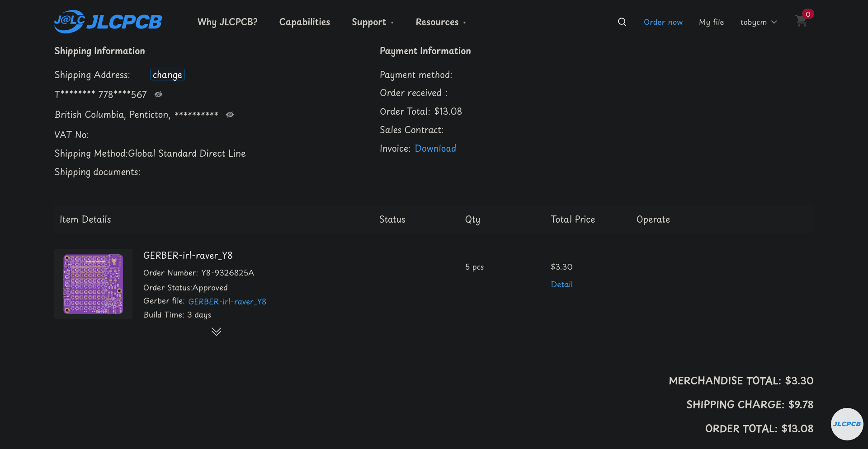Image resolution: width=868 pixels, height=449 pixels.
Task: Click the MERCHANDISE TOTAL: $3.30 line
Action: click(741, 381)
